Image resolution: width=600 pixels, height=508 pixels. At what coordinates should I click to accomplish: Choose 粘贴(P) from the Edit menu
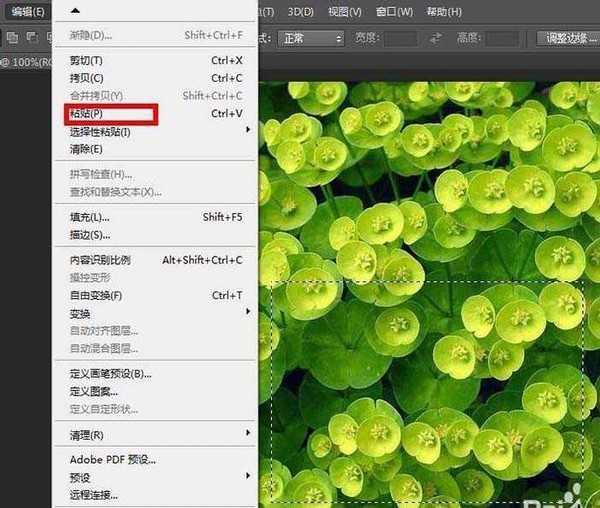[87, 113]
